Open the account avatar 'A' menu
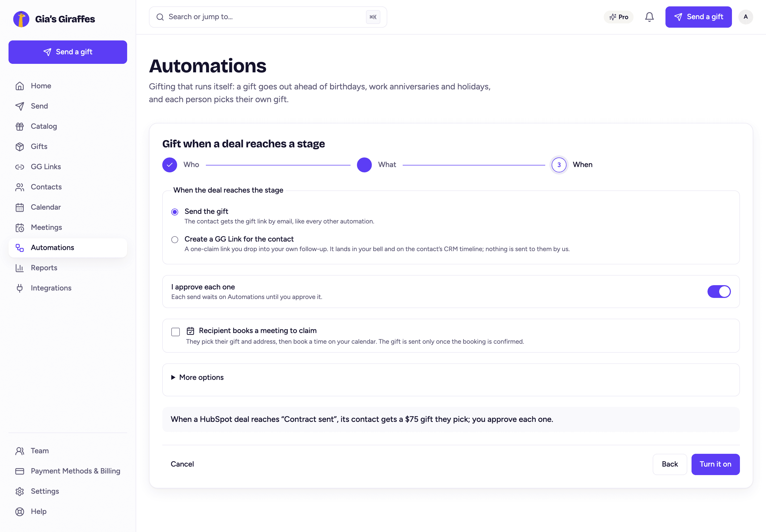Viewport: 766px width, 532px height. click(x=745, y=17)
